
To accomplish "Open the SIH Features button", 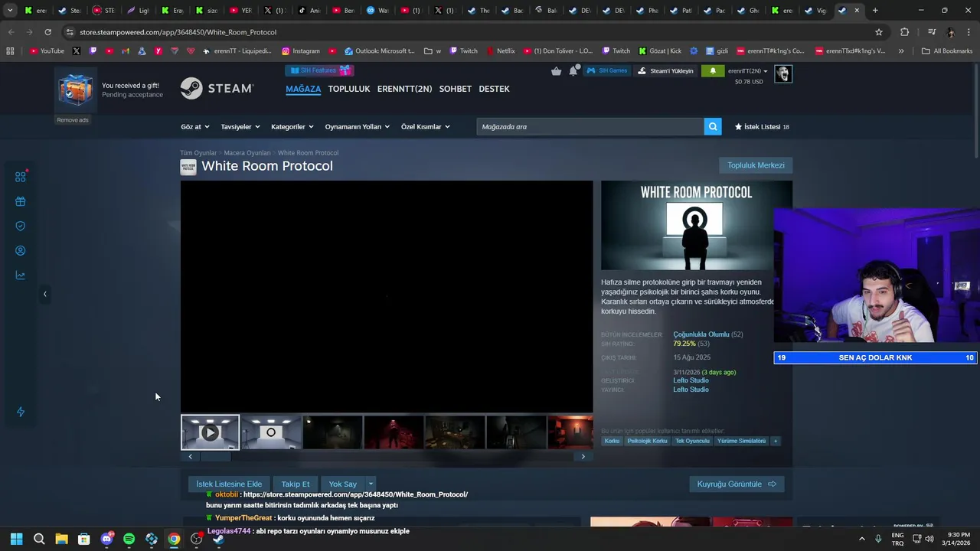I will 319,70.
